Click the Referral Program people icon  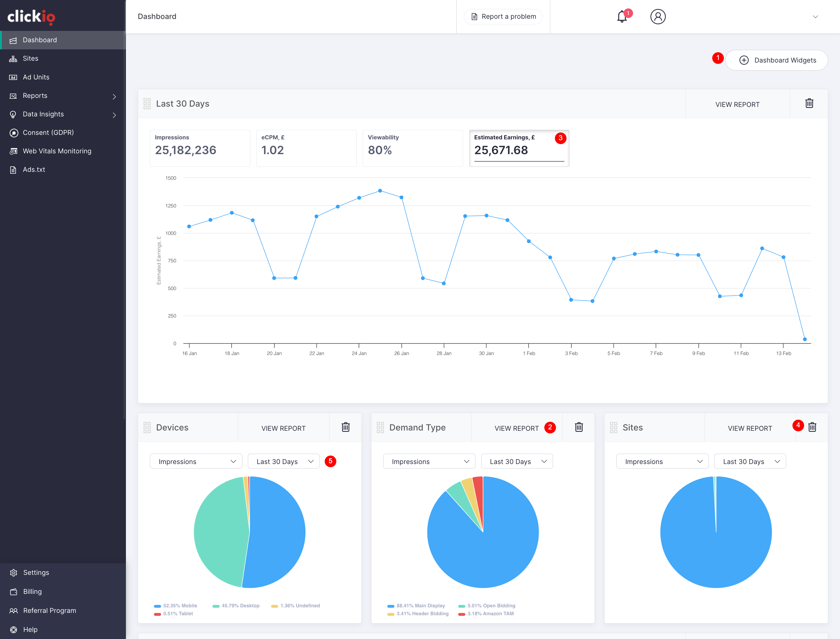[x=14, y=610]
